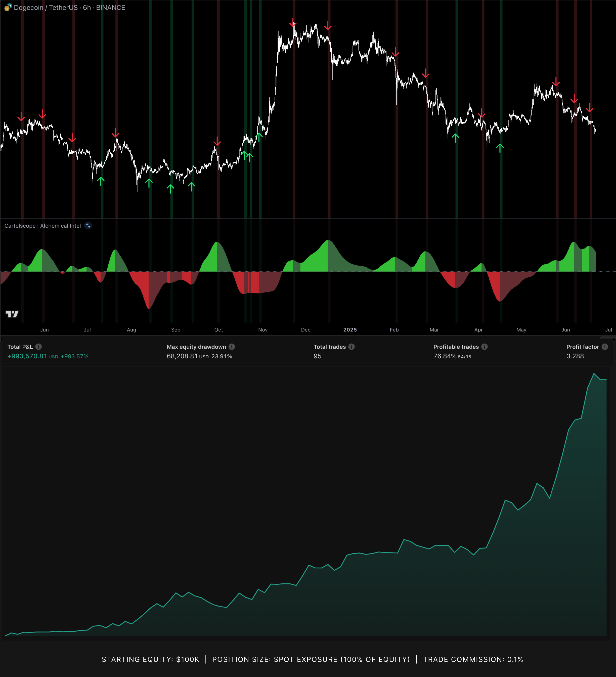This screenshot has height=677, width=616.
Task: Click the TRADE COMMISSION: 0.1% caption
Action: point(473,660)
